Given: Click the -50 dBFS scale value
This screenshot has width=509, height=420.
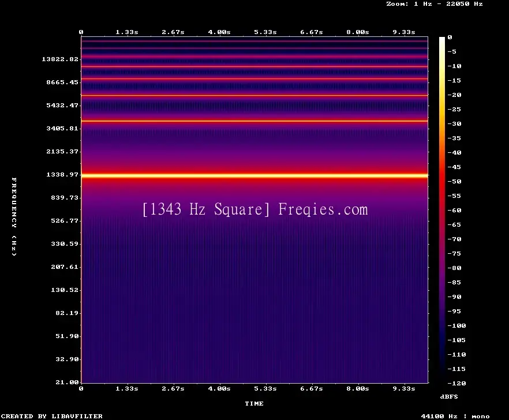Looking at the screenshot, I should pyautogui.click(x=454, y=181).
